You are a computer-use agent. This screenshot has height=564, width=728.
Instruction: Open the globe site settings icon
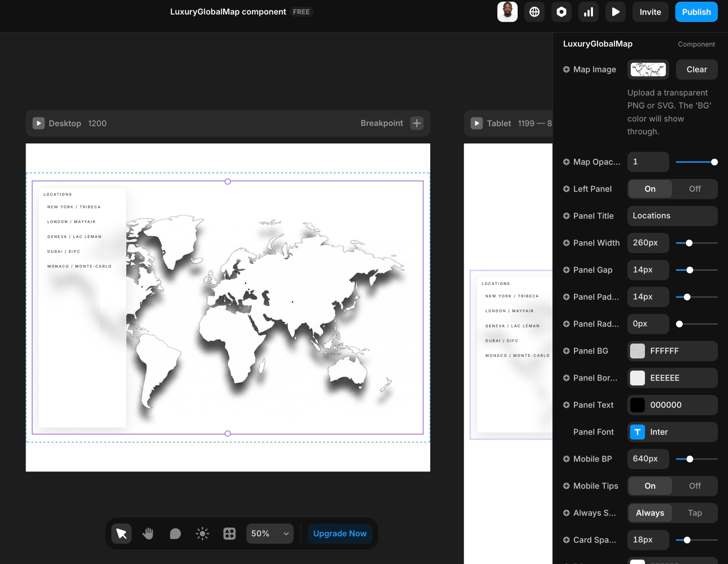(x=534, y=12)
